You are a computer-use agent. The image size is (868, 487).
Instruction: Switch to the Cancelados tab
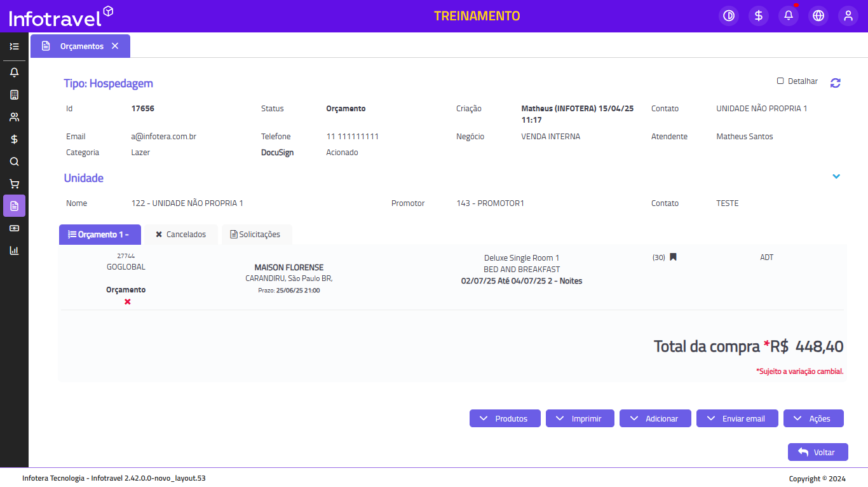click(180, 235)
